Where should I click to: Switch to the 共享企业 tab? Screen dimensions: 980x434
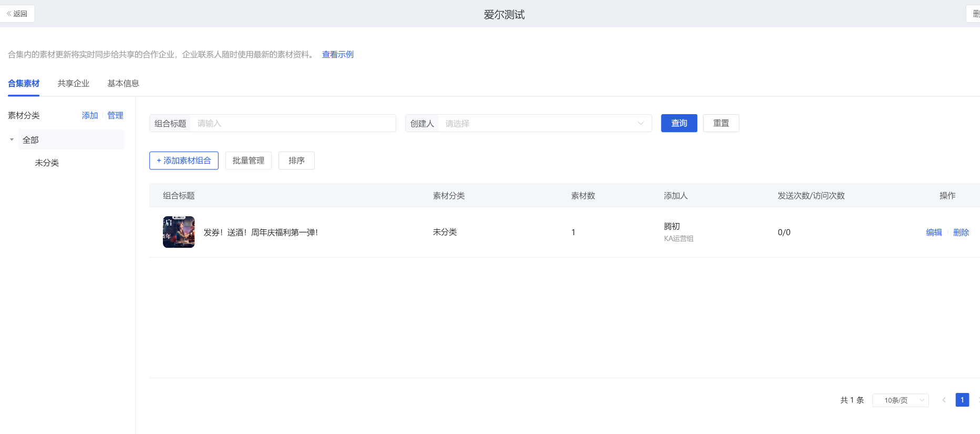pos(74,83)
